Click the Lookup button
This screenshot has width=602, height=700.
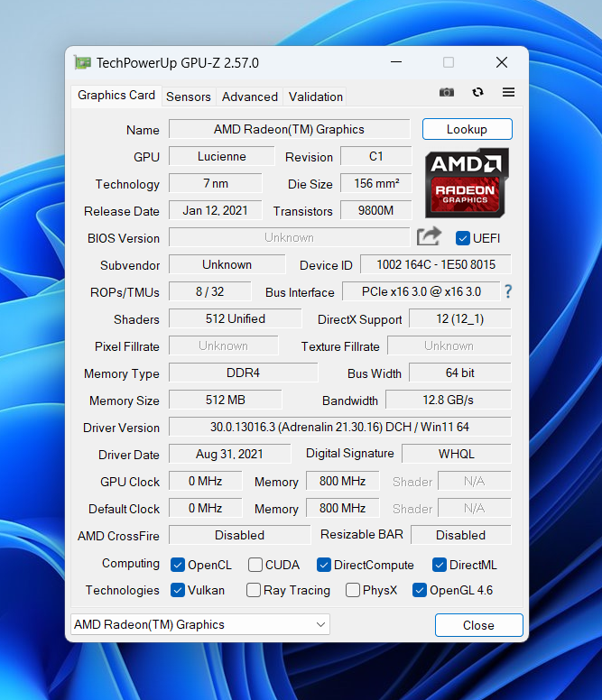point(468,129)
